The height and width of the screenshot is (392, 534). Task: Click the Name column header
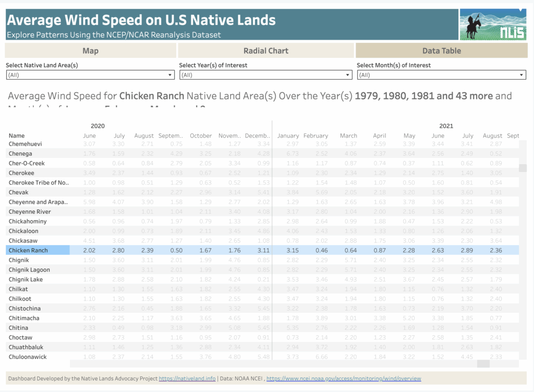[17, 136]
